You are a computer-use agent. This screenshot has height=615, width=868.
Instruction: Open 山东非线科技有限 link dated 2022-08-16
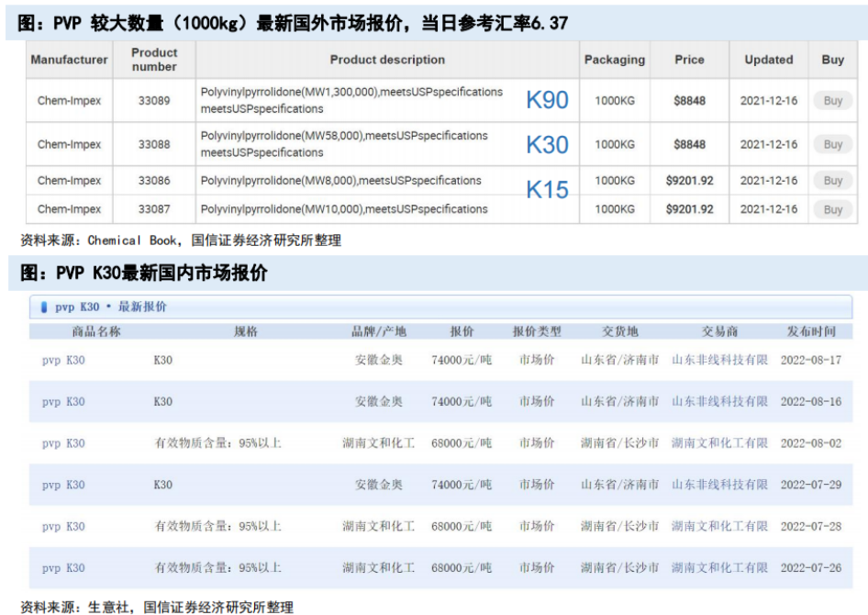coord(719,401)
